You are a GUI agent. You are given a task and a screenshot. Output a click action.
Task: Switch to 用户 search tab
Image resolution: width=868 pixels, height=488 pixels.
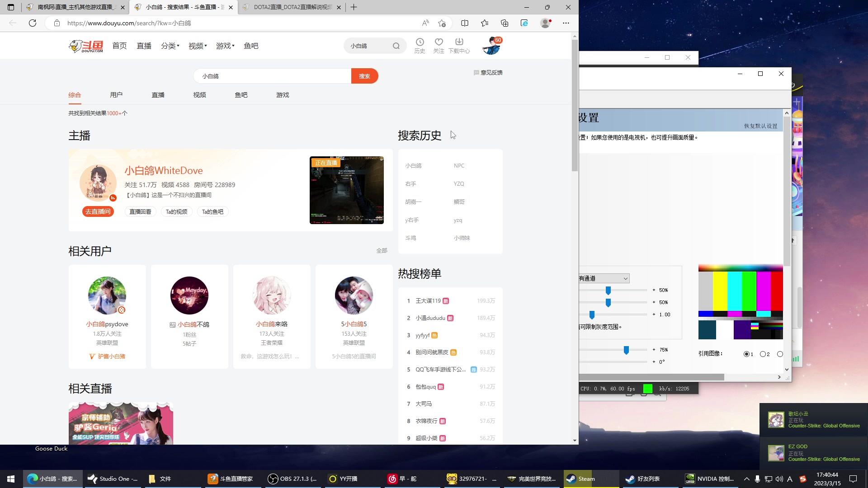point(116,95)
